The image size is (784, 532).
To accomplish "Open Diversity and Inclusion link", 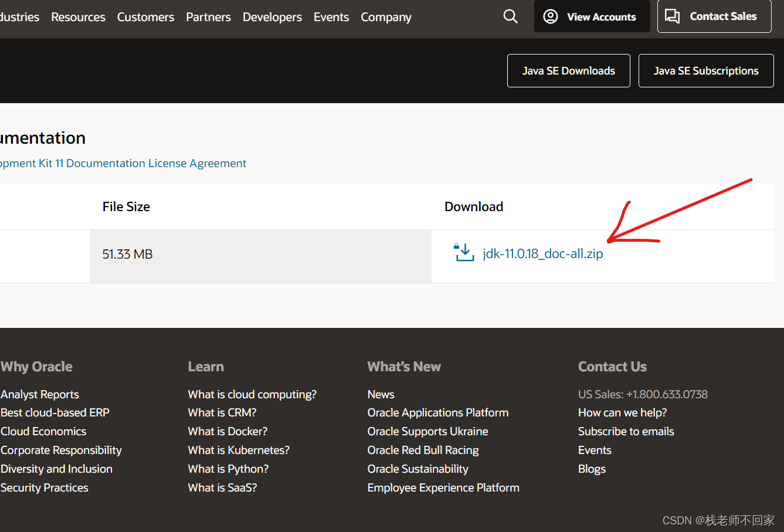I will pyautogui.click(x=56, y=469).
